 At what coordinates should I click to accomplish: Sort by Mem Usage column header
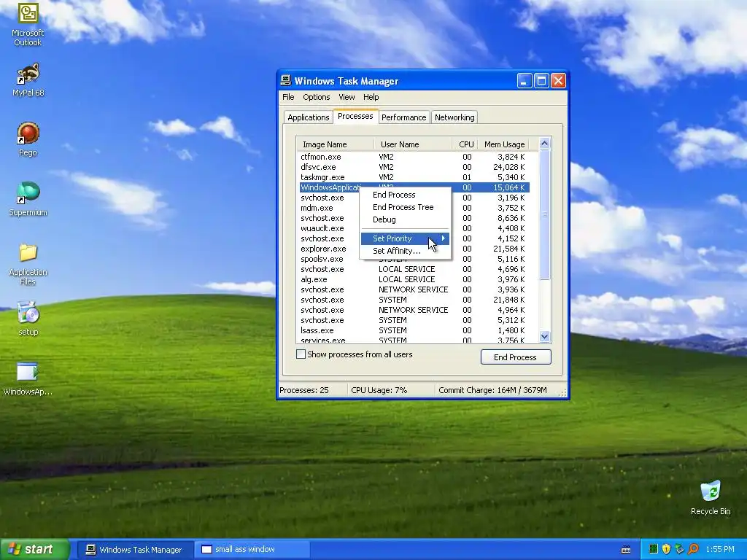(503, 144)
